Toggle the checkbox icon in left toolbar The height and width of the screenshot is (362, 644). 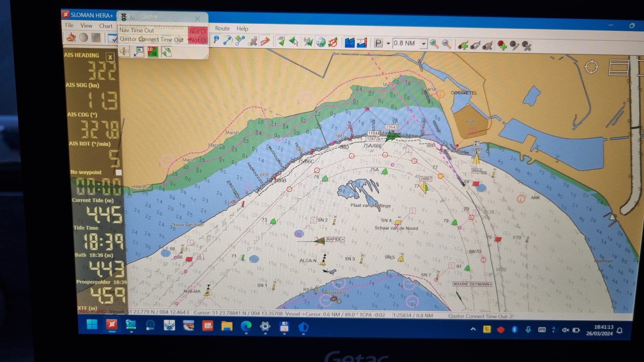coord(112,38)
